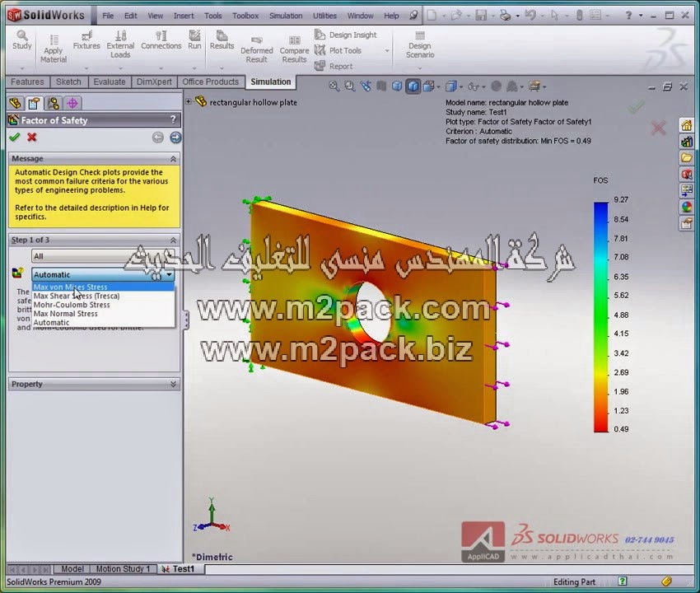Switch to Sketch tab
Viewport: 700px width, 593px height.
(68, 82)
